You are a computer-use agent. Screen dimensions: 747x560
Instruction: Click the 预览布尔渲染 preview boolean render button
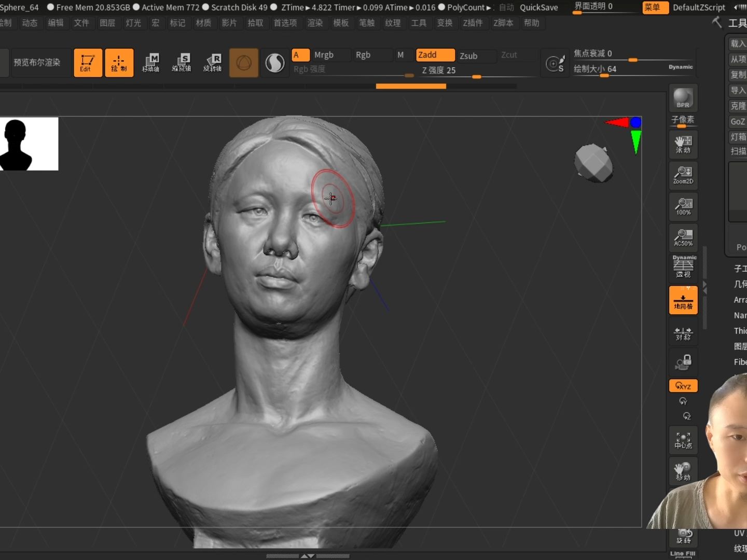point(37,63)
